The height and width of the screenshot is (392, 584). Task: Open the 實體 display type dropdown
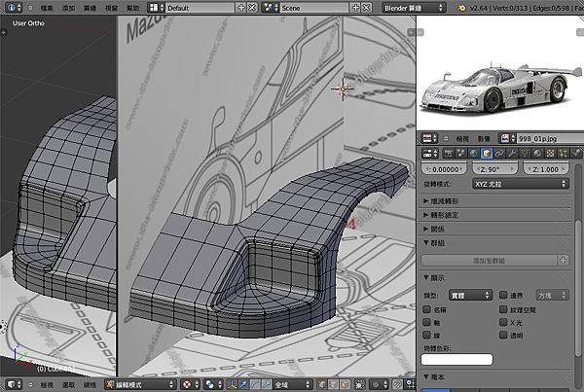(x=471, y=295)
